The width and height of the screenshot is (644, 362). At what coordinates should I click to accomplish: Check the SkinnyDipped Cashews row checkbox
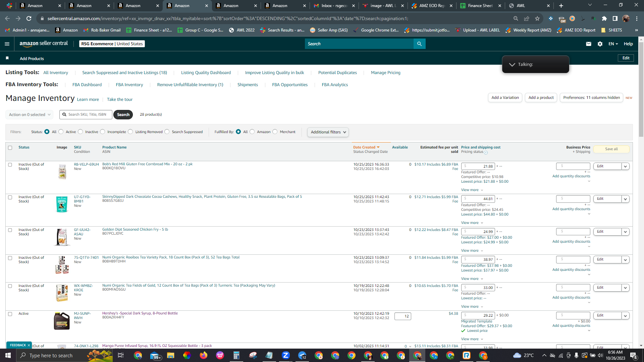point(10,197)
